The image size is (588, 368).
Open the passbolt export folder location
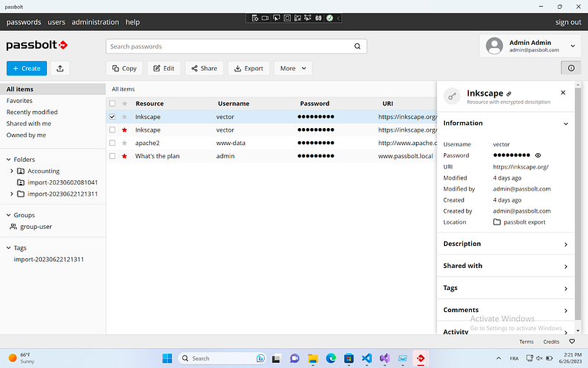tap(520, 222)
